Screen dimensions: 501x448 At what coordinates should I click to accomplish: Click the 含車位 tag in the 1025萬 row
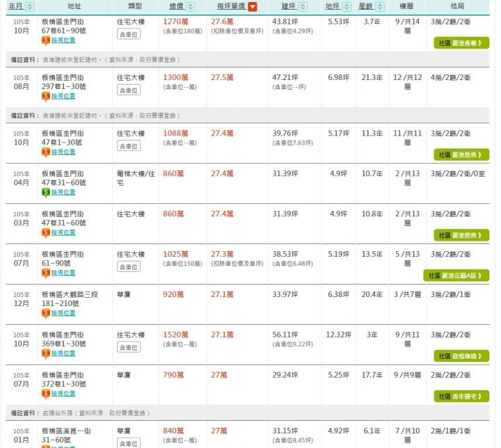[x=129, y=267]
